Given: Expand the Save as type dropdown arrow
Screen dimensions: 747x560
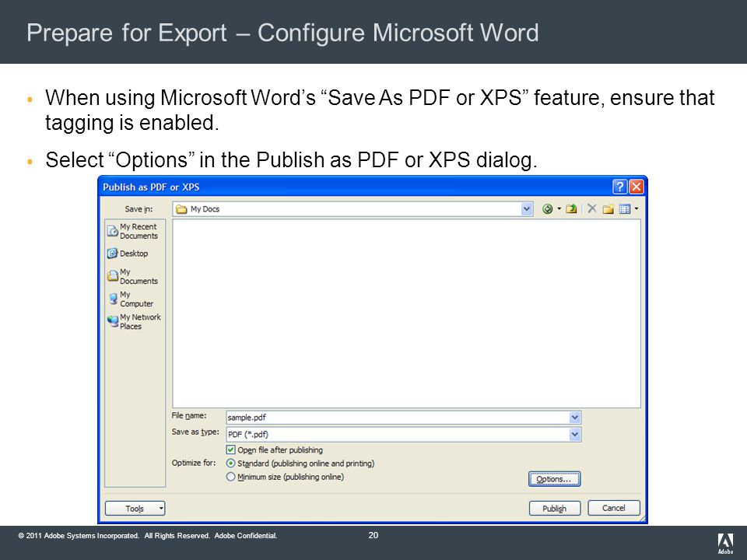Looking at the screenshot, I should [575, 434].
